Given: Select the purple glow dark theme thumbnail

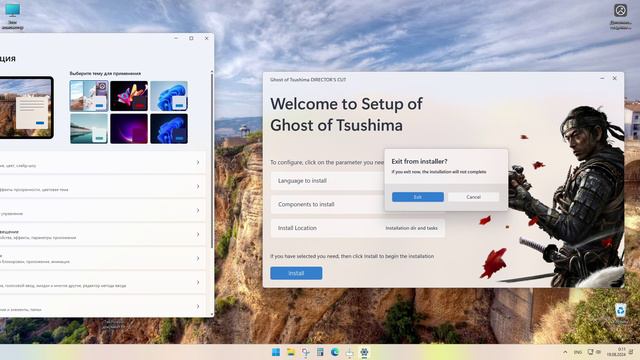Looking at the screenshot, I should click(129, 129).
